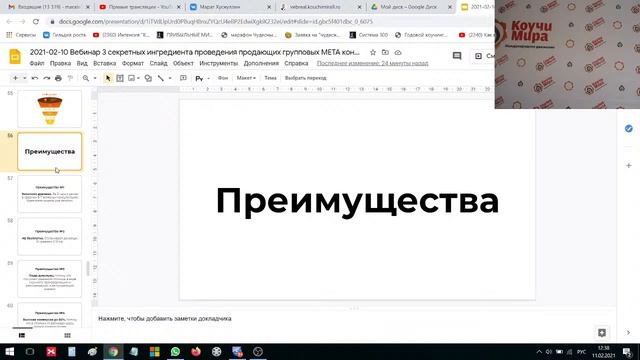
Task: Open the Правка menu
Action: (60, 63)
